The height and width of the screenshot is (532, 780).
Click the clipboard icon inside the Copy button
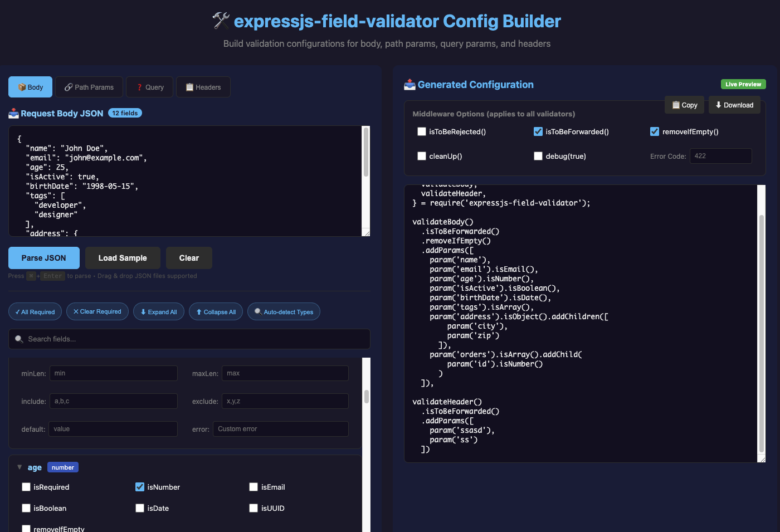676,105
